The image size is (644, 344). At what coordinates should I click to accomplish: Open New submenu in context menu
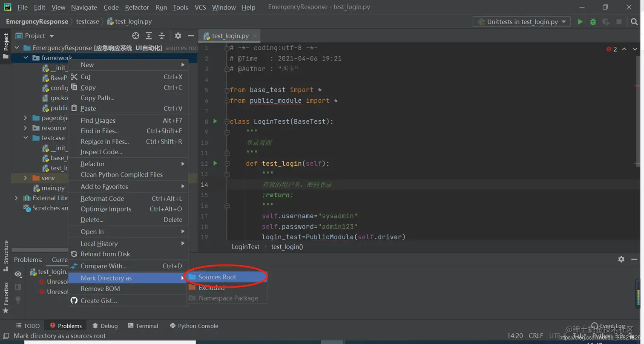point(128,65)
